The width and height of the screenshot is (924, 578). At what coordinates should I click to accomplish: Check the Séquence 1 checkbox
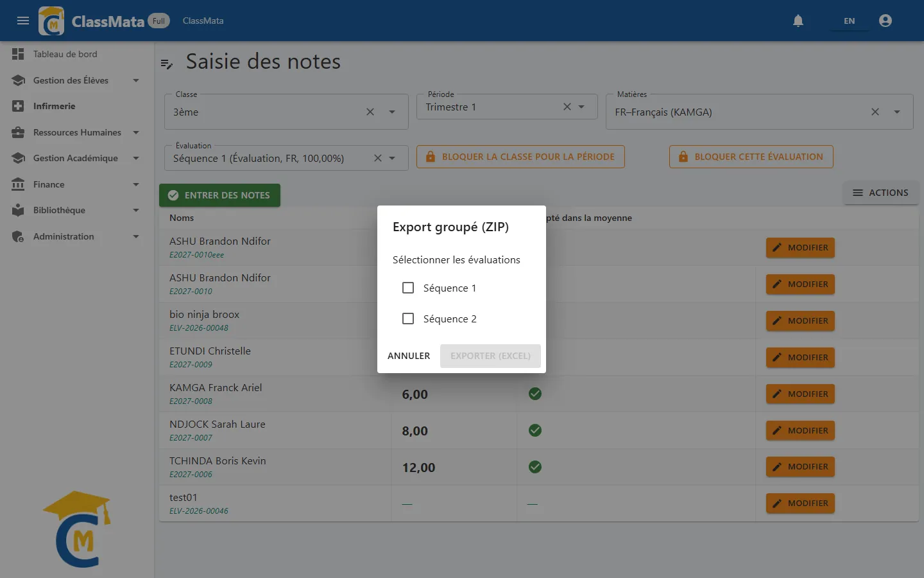click(x=408, y=288)
